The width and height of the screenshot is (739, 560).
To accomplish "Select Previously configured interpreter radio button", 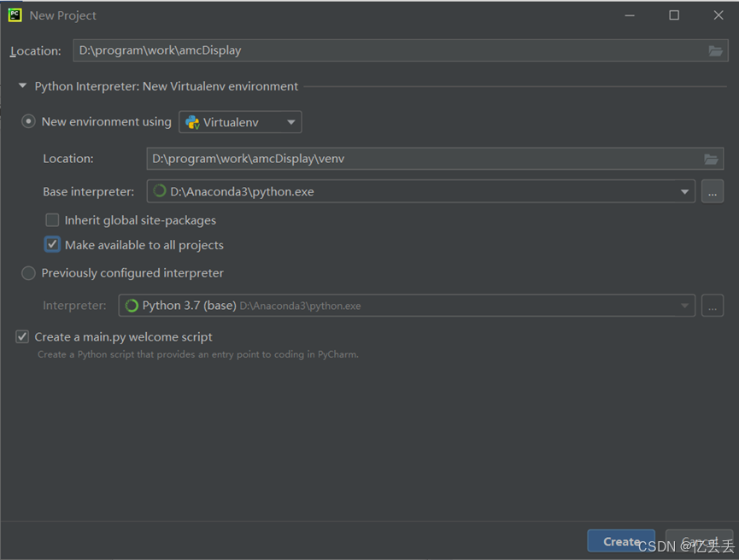I will tap(28, 273).
